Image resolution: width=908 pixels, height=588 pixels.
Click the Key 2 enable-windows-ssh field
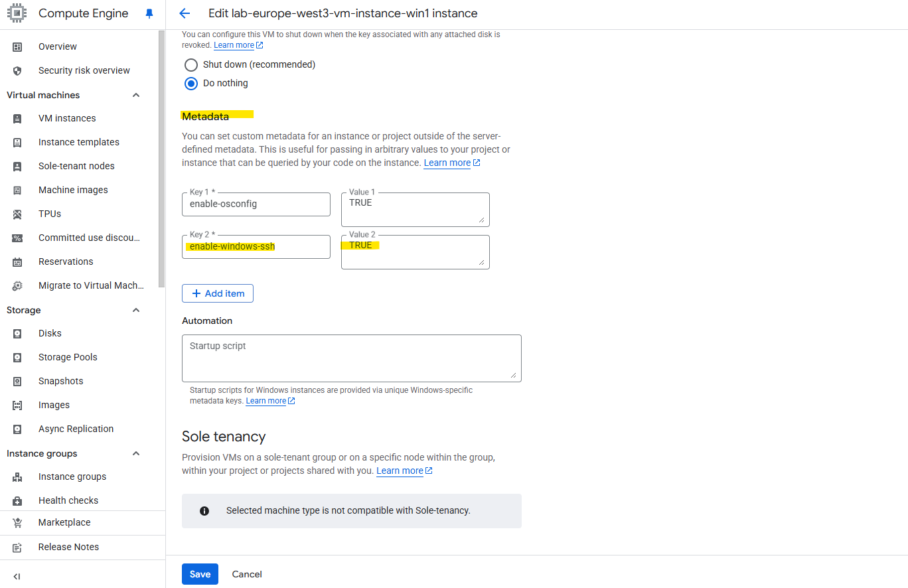tap(256, 247)
